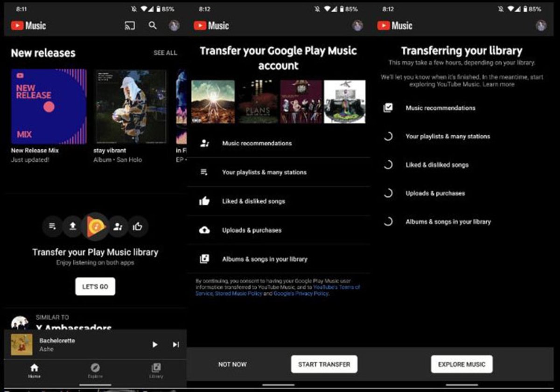Go to the Library tab

point(156,371)
